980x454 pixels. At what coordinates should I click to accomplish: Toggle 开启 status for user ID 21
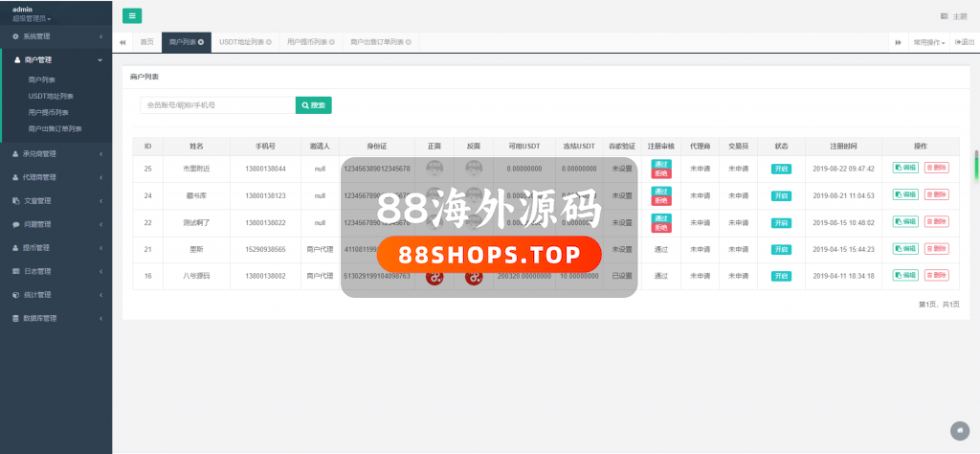tap(781, 249)
